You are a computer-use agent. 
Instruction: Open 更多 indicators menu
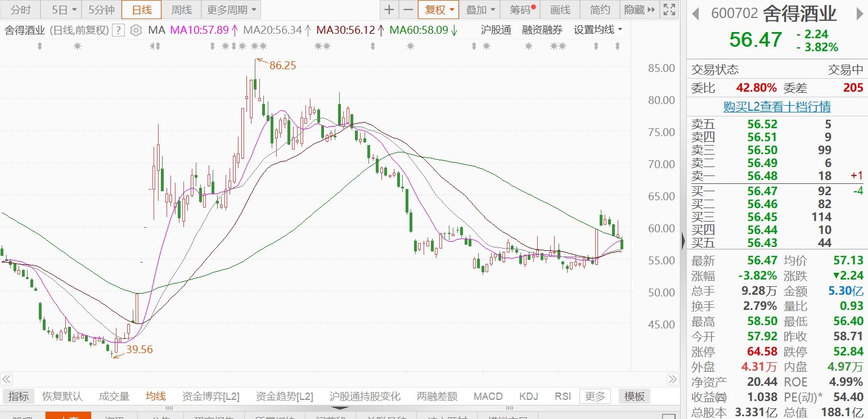(595, 396)
